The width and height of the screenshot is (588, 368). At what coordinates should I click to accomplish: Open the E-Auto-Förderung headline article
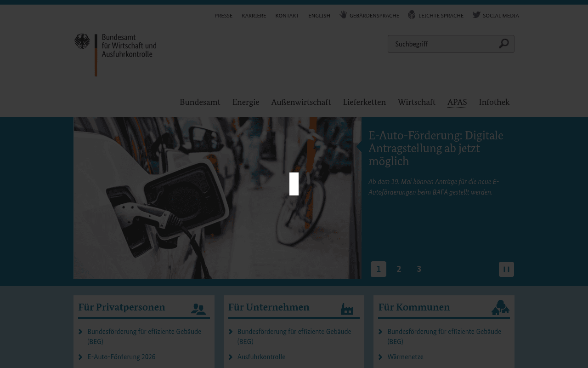[436, 148]
